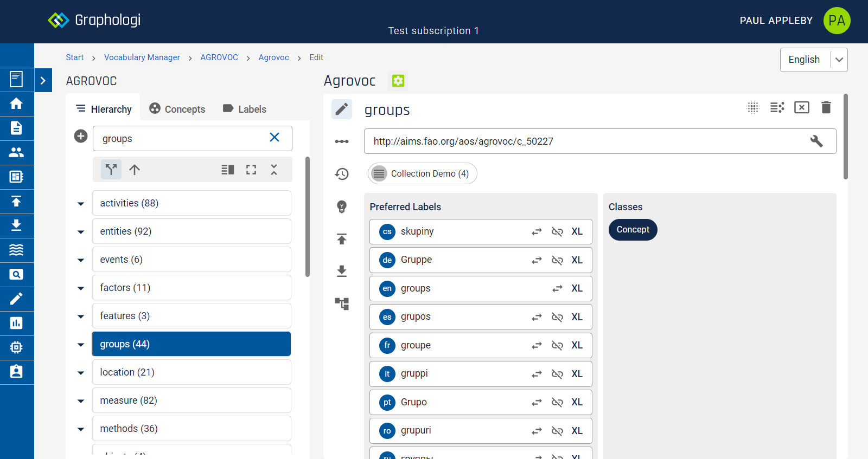868x459 pixels.
Task: Click the hierarchy list scrollbar
Action: tap(308, 217)
